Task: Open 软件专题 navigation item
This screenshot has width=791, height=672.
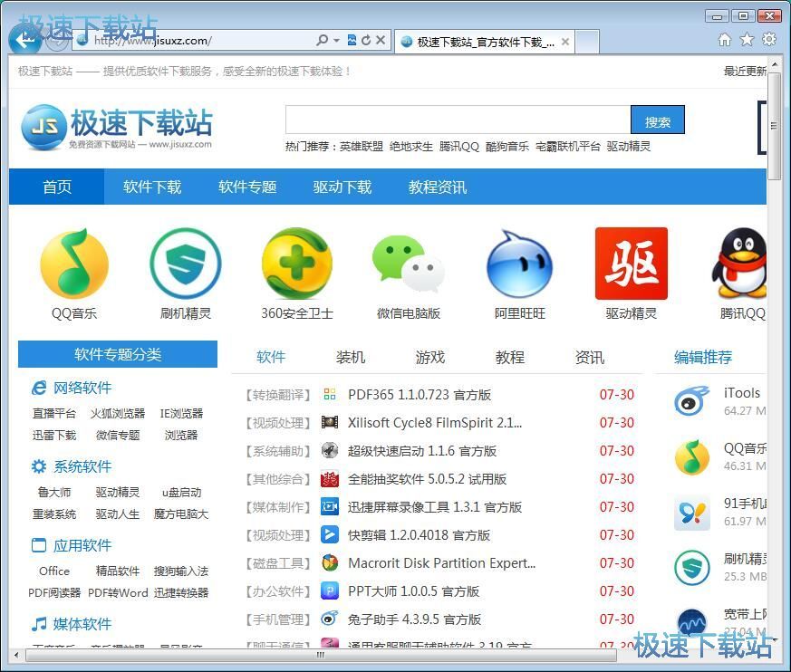Action: coord(247,187)
